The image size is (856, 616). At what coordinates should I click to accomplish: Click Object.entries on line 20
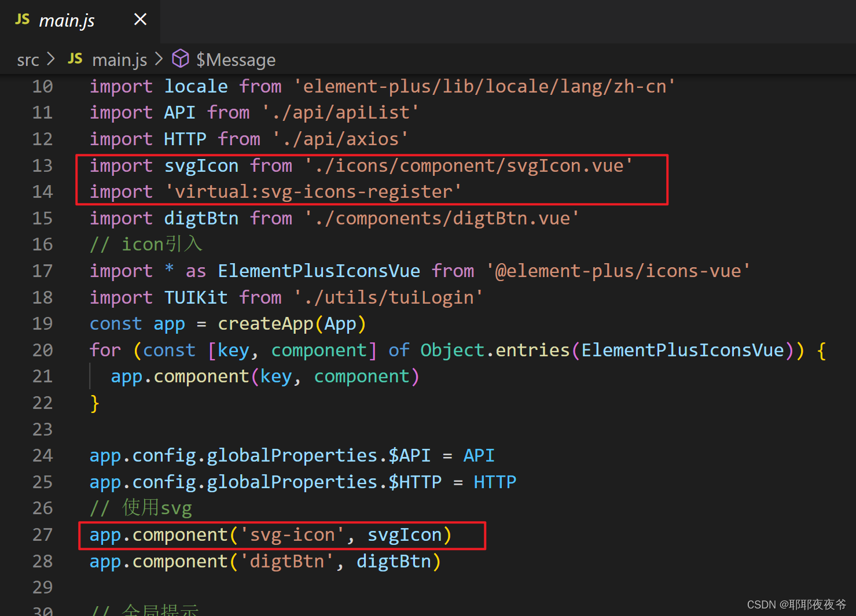(495, 351)
